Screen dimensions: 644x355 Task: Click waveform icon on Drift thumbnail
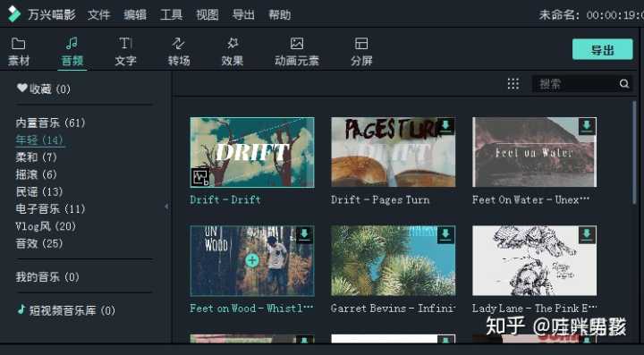coord(200,177)
